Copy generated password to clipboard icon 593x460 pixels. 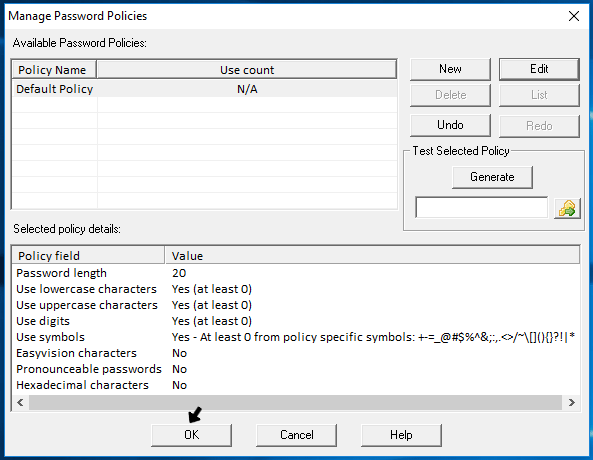567,208
